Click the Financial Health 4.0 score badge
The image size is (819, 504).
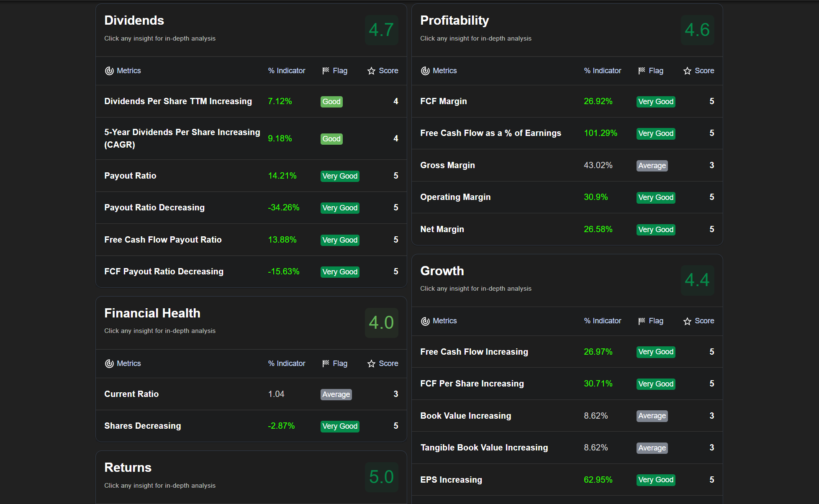(x=381, y=323)
